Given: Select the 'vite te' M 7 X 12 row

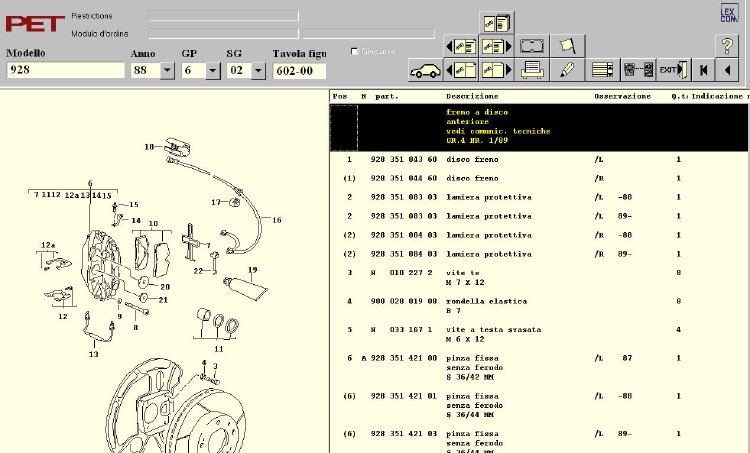Looking at the screenshot, I should tap(539, 277).
